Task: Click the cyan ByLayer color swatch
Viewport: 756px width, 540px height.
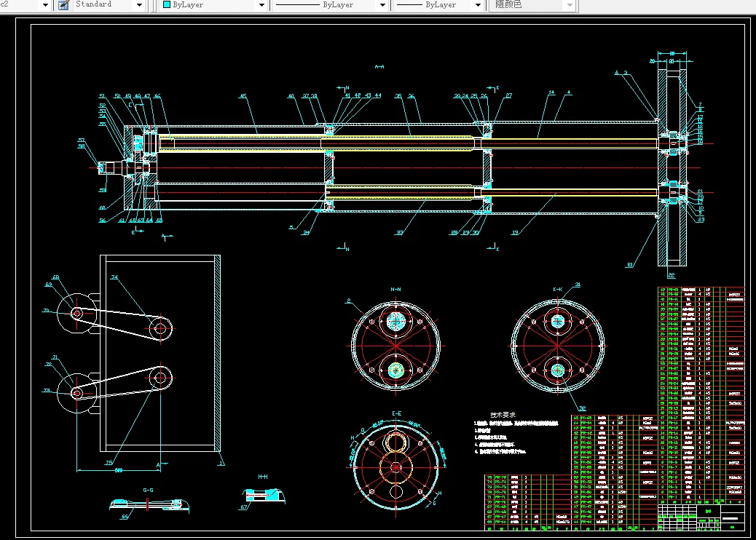Action: pyautogui.click(x=166, y=5)
